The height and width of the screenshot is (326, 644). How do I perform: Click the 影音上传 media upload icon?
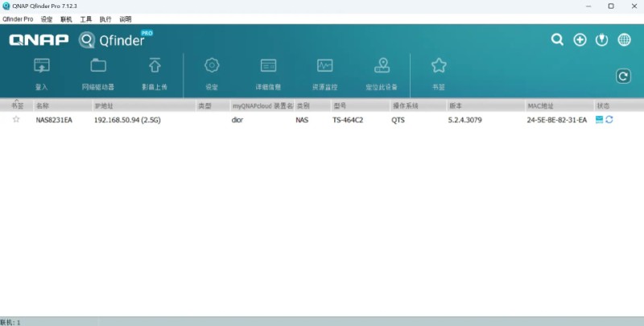[155, 66]
